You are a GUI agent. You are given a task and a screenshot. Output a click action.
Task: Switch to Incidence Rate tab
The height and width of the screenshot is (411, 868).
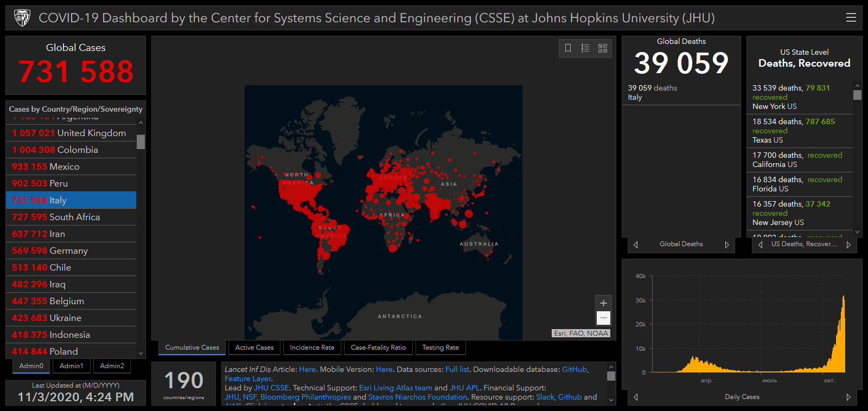312,348
